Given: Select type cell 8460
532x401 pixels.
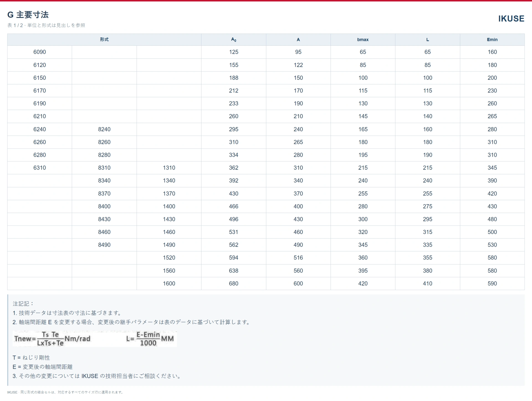Looking at the screenshot, I should (x=104, y=232).
